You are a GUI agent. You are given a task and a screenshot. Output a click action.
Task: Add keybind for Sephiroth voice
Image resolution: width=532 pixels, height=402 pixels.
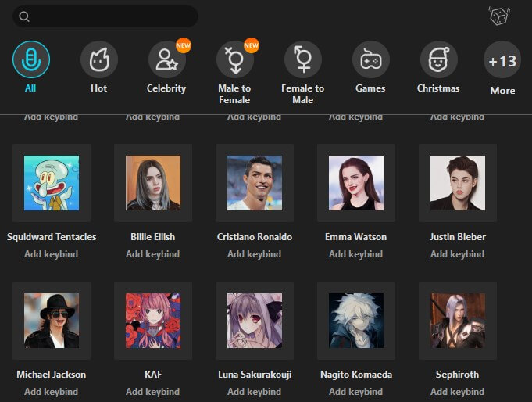coord(458,392)
